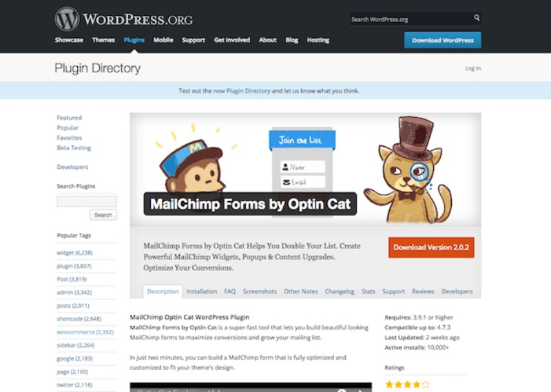Click the MailChimp Optin Cat WordPress Plugin heading
Screen dimensions: 551x392
[189, 317]
